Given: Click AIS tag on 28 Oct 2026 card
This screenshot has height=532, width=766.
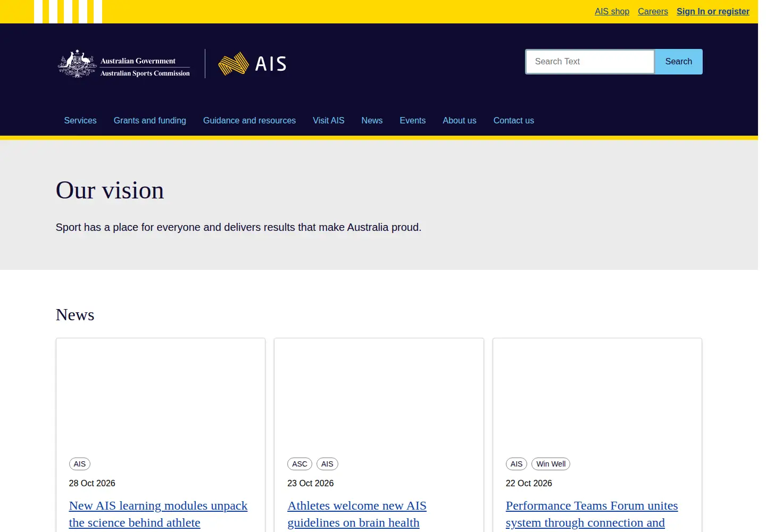Looking at the screenshot, I should 80,464.
